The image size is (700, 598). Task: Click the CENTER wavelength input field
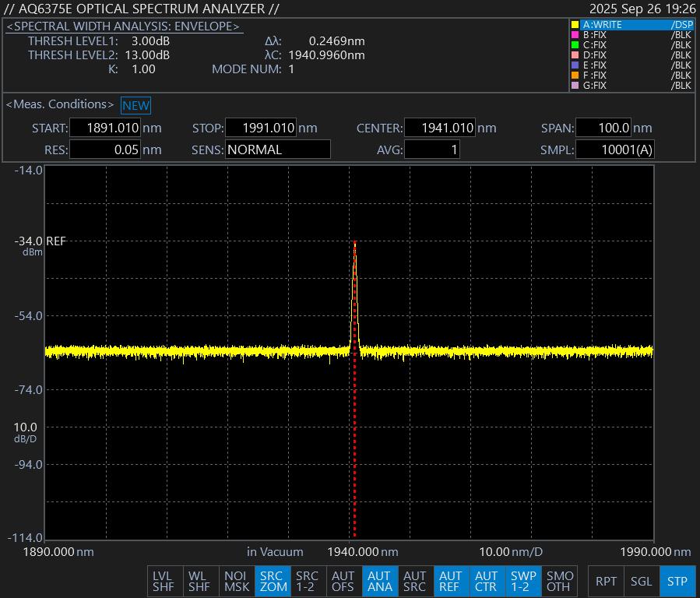[x=439, y=128]
